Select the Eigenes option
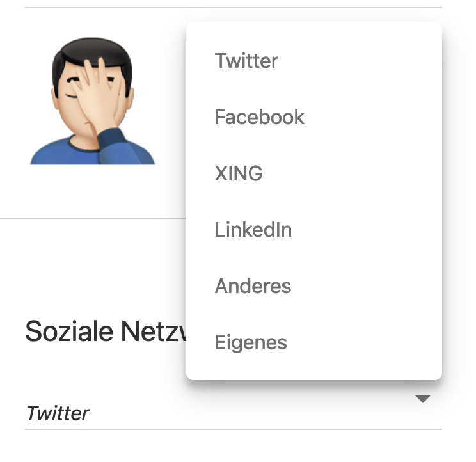 click(x=251, y=342)
